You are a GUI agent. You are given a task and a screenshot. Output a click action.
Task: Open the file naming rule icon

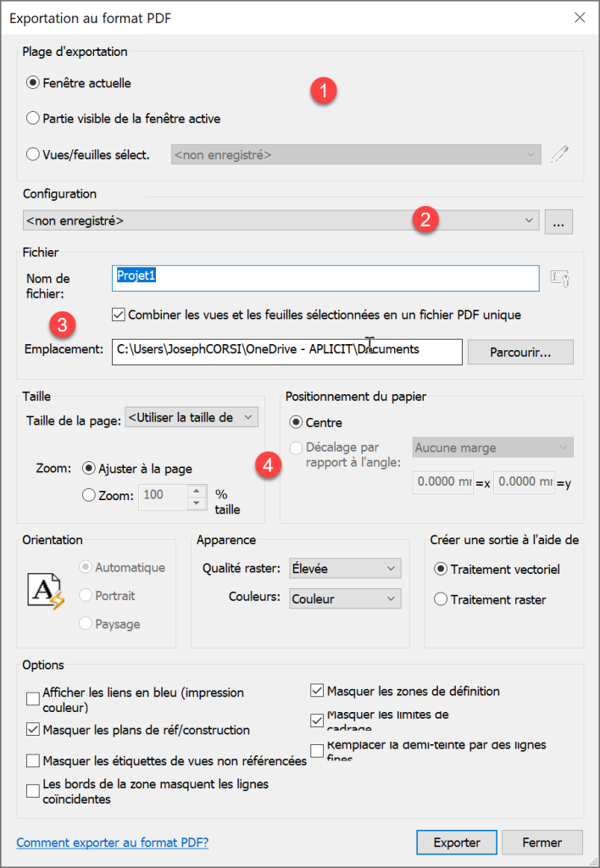tap(559, 278)
